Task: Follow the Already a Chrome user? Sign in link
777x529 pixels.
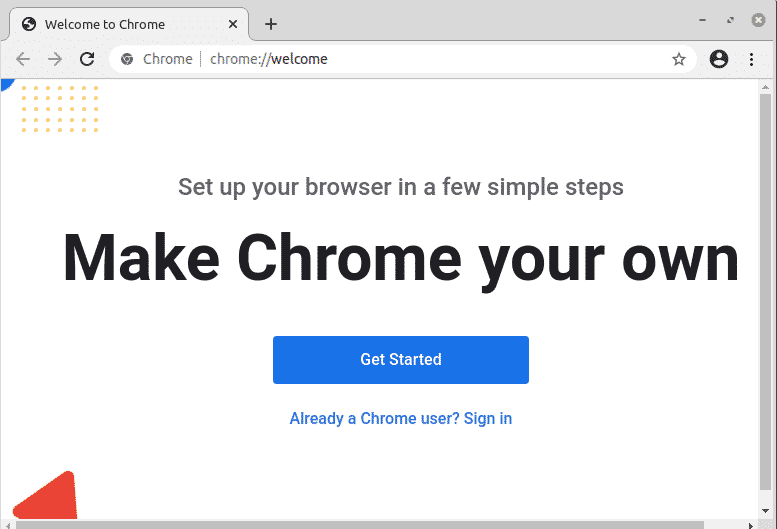Action: pyautogui.click(x=400, y=418)
